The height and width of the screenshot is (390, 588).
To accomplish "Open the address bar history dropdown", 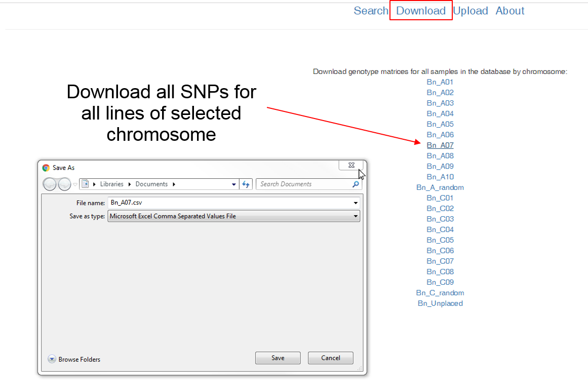I will pyautogui.click(x=233, y=184).
